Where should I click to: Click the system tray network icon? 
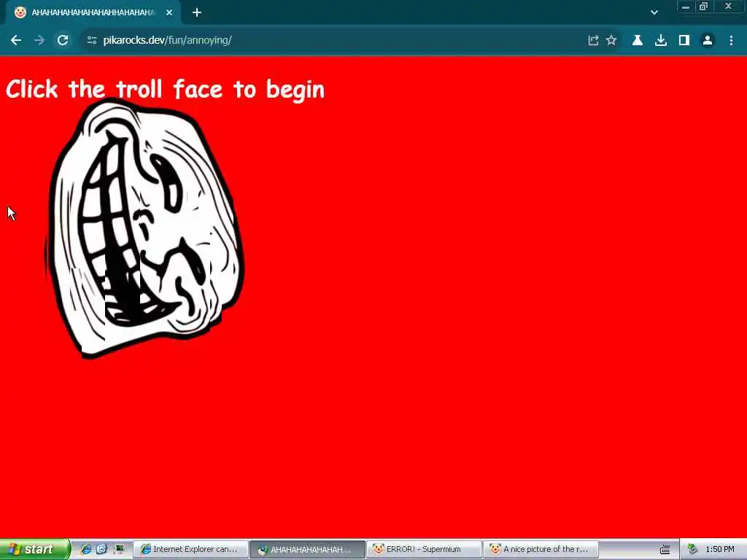pos(693,549)
